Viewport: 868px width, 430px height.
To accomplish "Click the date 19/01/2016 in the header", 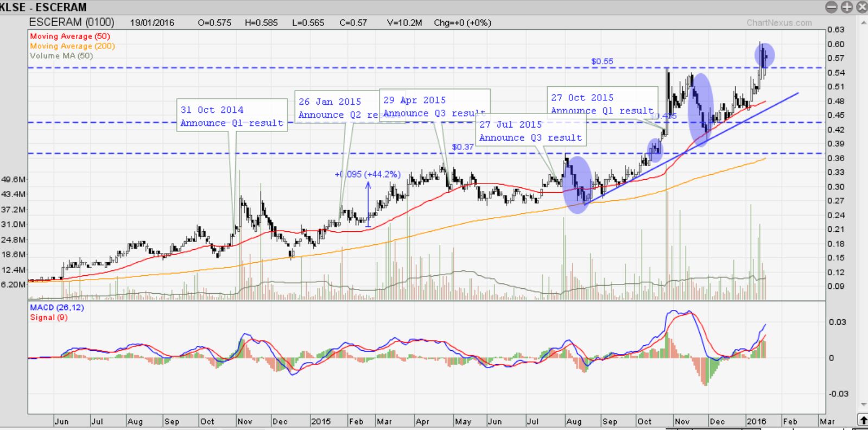I will click(152, 23).
